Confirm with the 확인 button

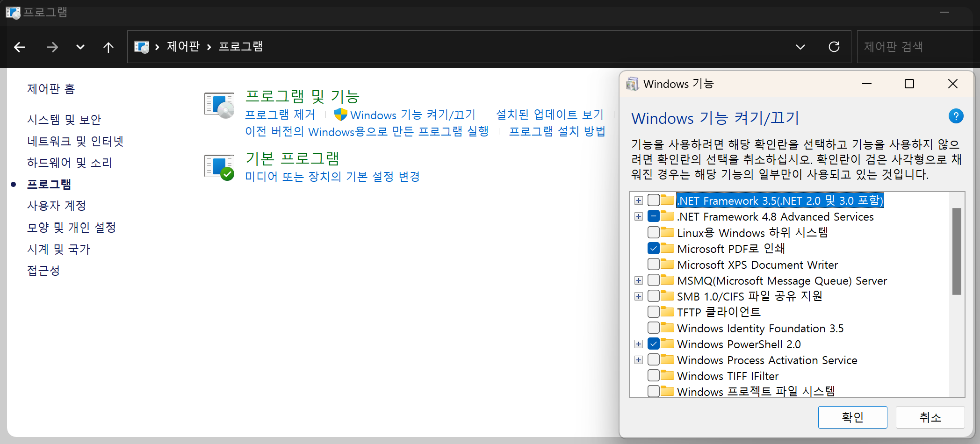point(852,417)
